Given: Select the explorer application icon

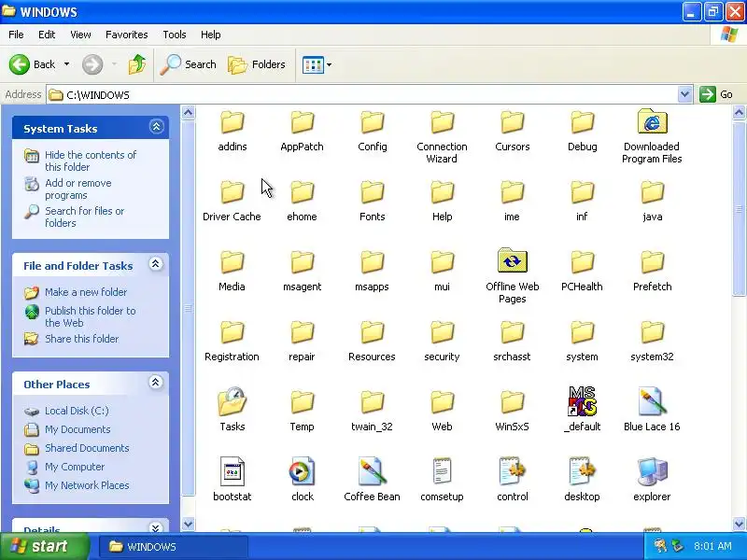Looking at the screenshot, I should click(652, 471).
